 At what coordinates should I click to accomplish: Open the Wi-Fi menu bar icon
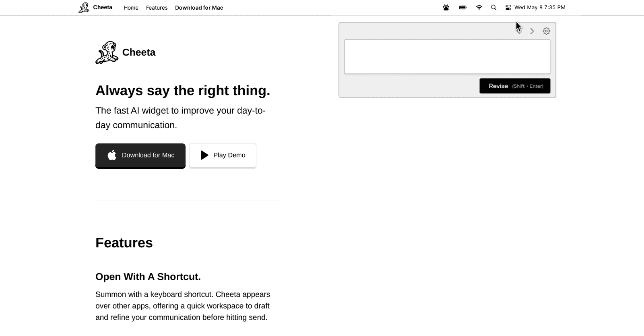[x=479, y=8]
